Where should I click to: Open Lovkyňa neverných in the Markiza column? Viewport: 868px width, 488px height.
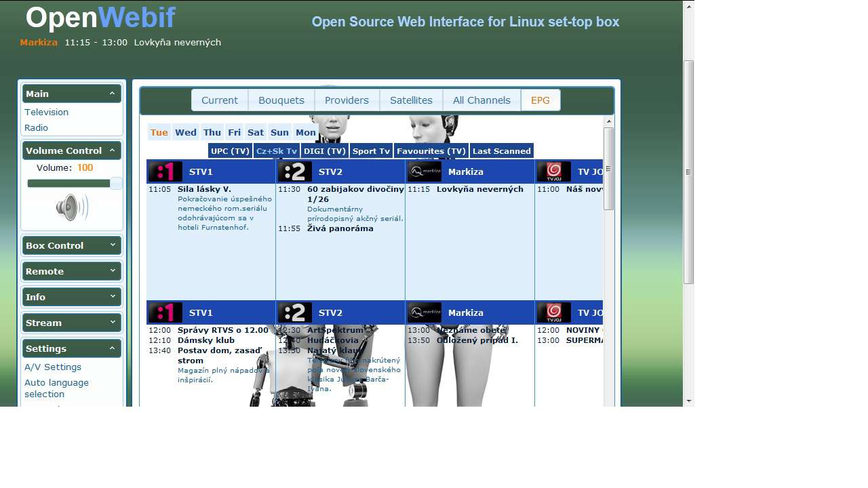coord(480,189)
